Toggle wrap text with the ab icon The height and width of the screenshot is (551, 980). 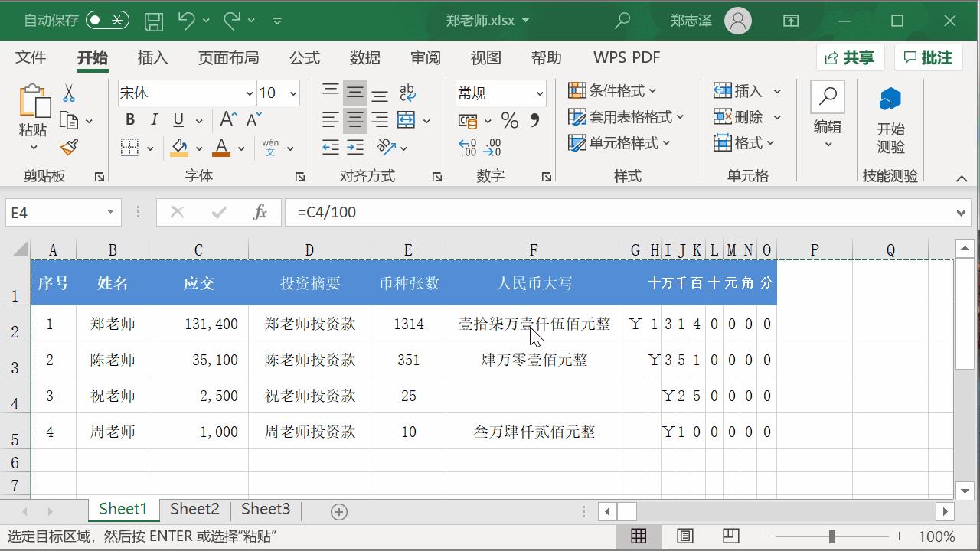[x=407, y=93]
